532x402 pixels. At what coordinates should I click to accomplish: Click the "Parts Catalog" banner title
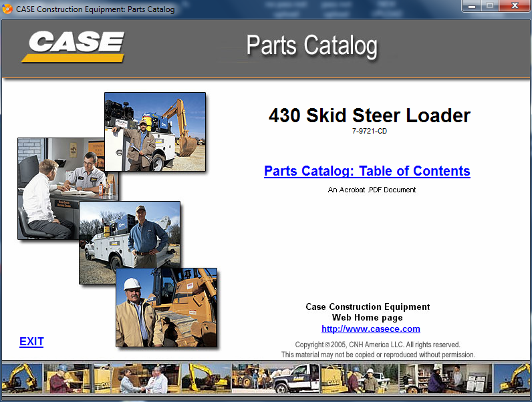[x=312, y=46]
